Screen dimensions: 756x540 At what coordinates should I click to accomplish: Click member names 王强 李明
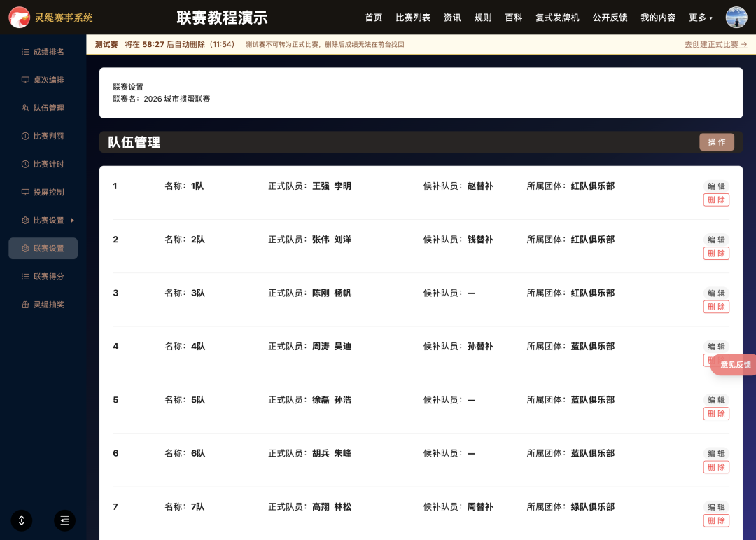tap(332, 186)
